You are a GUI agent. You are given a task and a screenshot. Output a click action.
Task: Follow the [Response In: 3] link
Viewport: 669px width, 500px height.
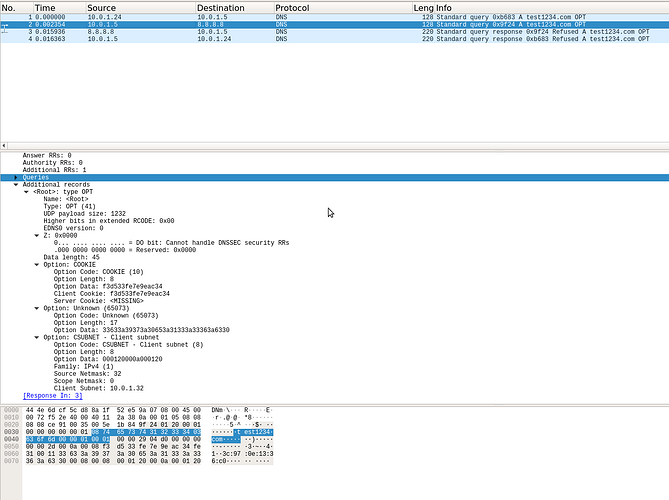51,395
